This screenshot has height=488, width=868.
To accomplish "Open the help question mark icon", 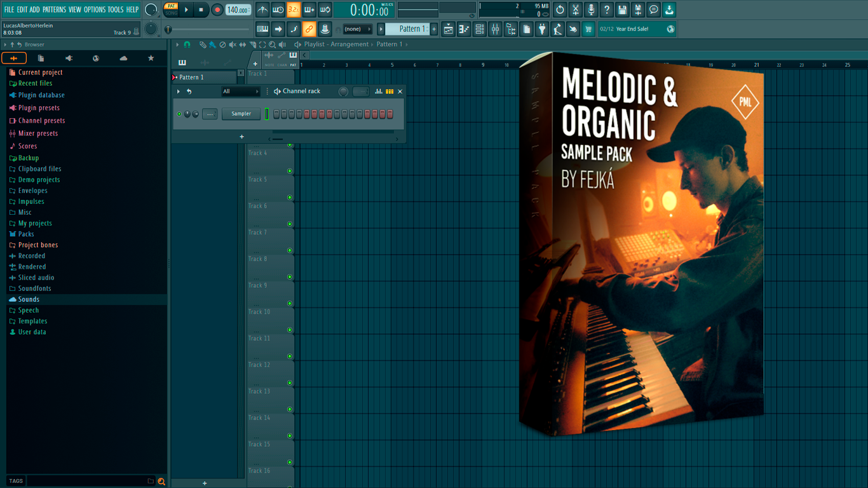I will tap(607, 10).
